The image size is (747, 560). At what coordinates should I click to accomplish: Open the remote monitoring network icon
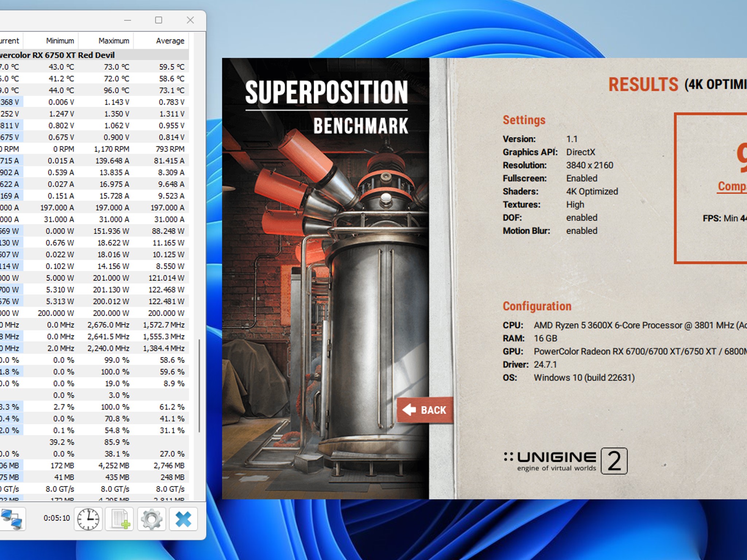[12, 519]
